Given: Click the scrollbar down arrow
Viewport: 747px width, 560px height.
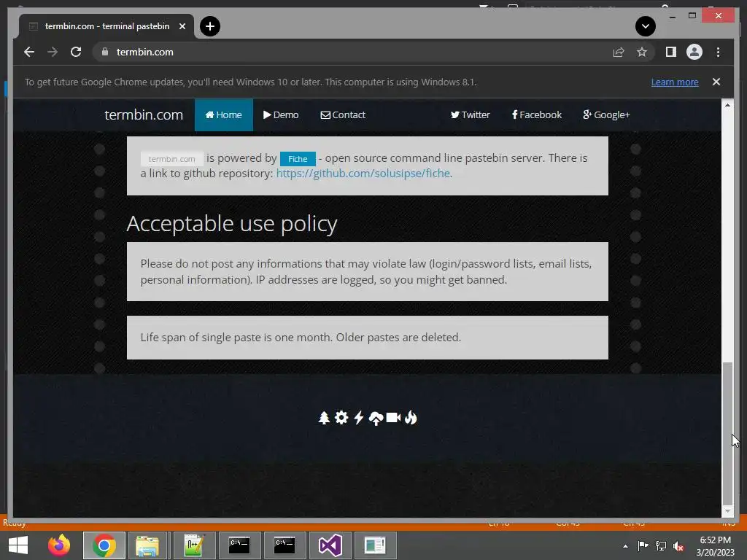Looking at the screenshot, I should coord(727,511).
